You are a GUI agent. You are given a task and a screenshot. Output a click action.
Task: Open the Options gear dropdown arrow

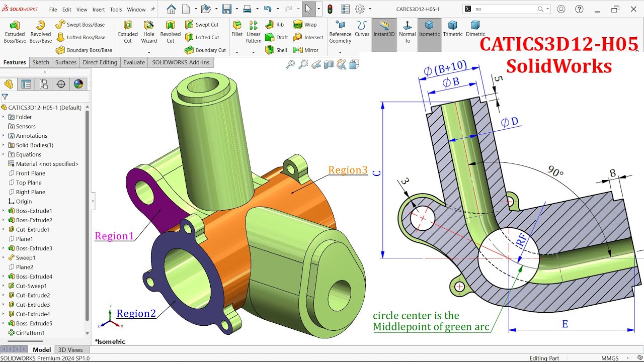(370, 9)
